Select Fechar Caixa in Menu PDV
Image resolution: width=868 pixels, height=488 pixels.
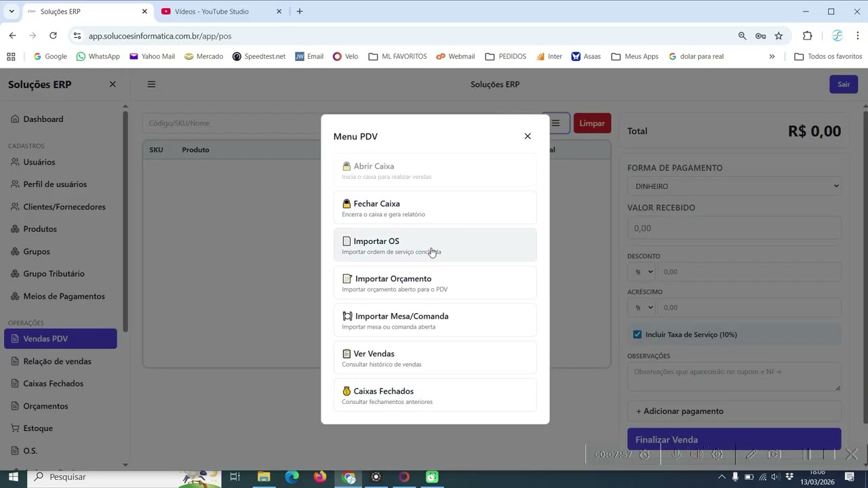click(435, 208)
